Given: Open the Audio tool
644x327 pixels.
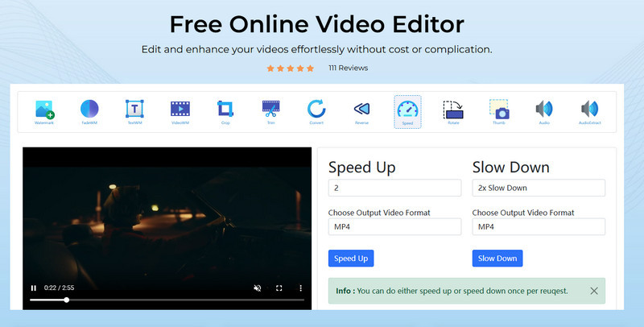Looking at the screenshot, I should click(x=544, y=112).
